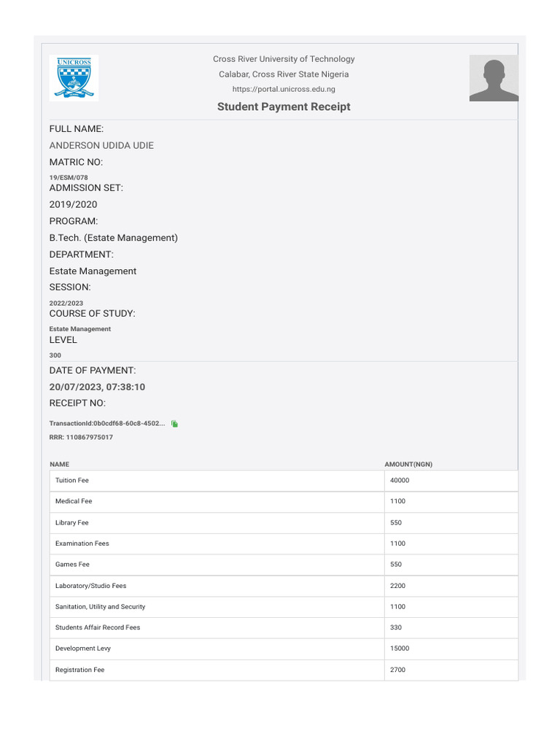
Task: Click the Student Payment Receipt heading
Action: pyautogui.click(x=284, y=107)
